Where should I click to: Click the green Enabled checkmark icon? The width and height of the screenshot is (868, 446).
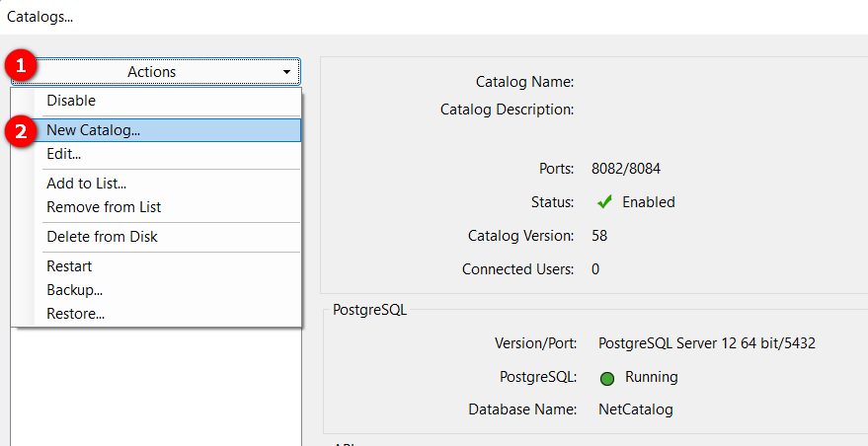point(605,202)
